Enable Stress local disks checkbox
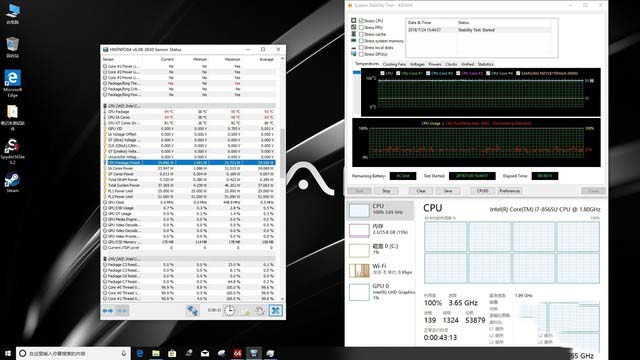This screenshot has height=360, width=640. (x=361, y=47)
